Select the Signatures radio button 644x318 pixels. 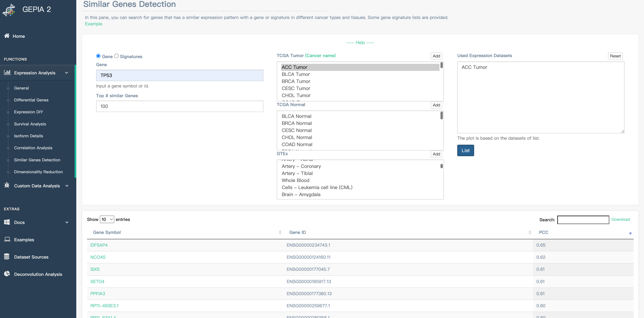point(116,56)
